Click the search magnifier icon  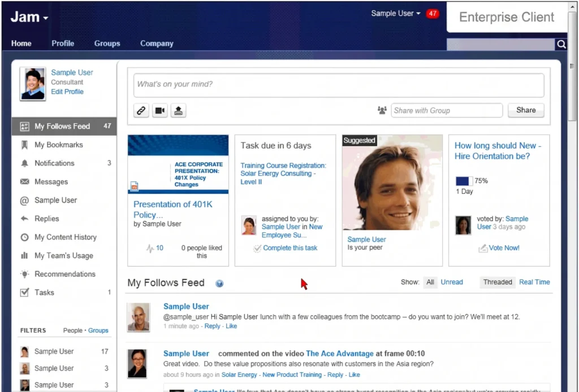(561, 44)
